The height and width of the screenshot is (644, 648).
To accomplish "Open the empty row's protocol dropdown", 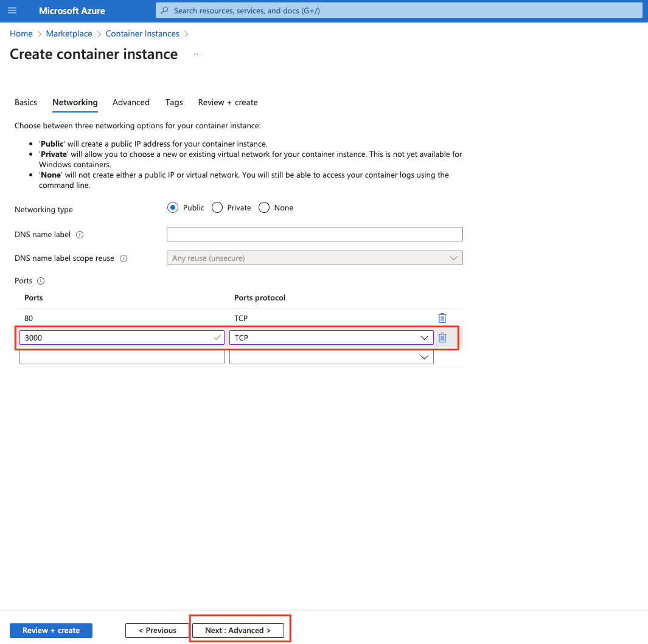I will [x=331, y=358].
